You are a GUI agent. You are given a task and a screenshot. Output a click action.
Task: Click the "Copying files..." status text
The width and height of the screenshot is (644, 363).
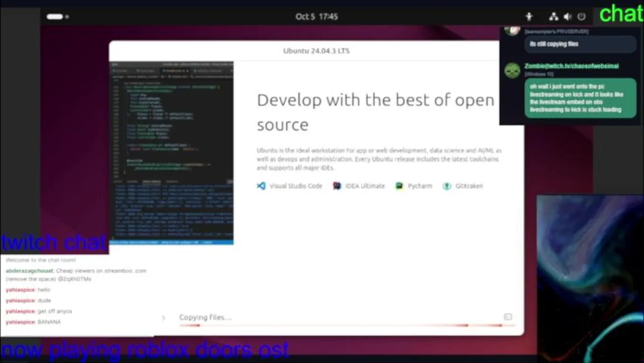205,317
